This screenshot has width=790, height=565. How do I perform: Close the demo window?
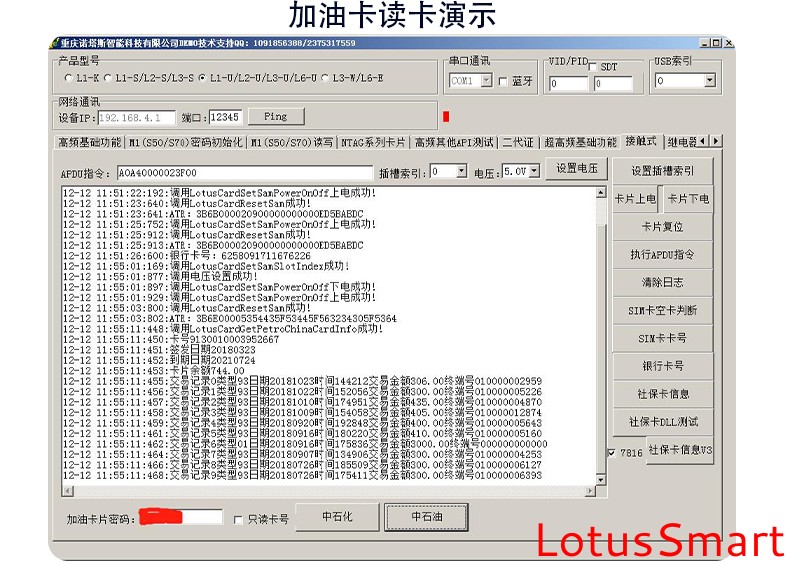click(x=728, y=43)
